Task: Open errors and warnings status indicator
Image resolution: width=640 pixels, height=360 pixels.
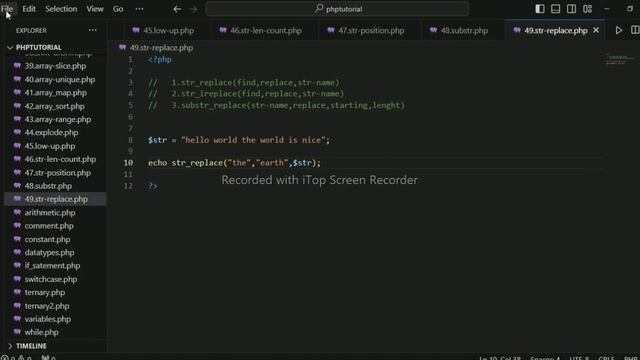Action: point(16,358)
